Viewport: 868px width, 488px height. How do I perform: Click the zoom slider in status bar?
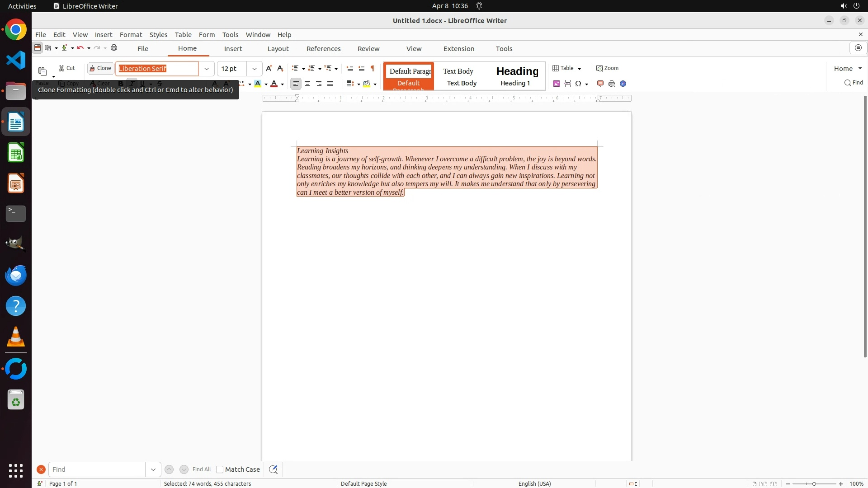tap(814, 484)
